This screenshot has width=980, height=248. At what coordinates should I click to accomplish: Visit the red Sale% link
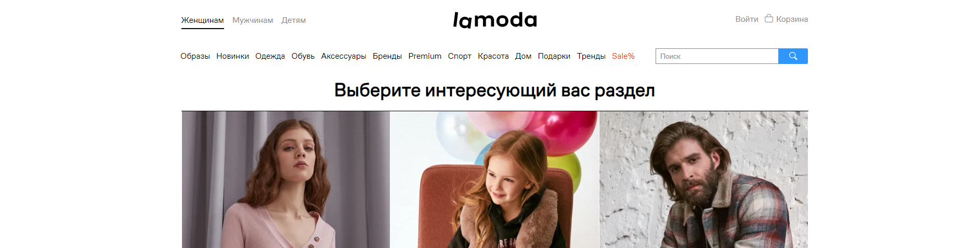pyautogui.click(x=623, y=56)
